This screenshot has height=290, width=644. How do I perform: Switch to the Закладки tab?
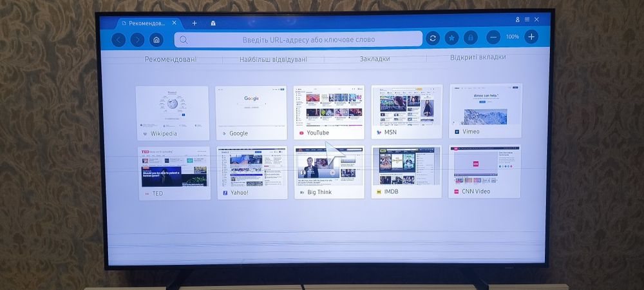coord(375,59)
